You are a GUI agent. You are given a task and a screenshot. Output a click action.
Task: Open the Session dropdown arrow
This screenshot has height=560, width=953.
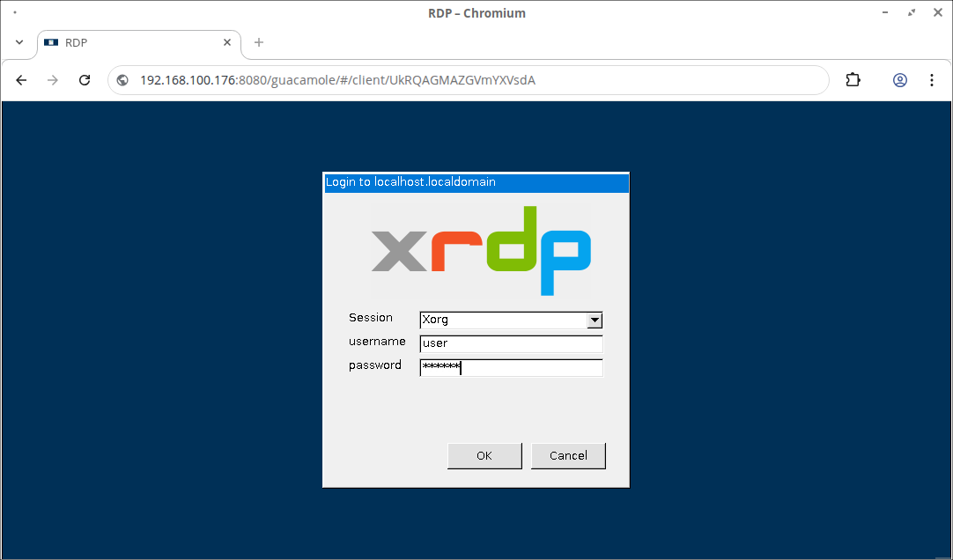595,321
